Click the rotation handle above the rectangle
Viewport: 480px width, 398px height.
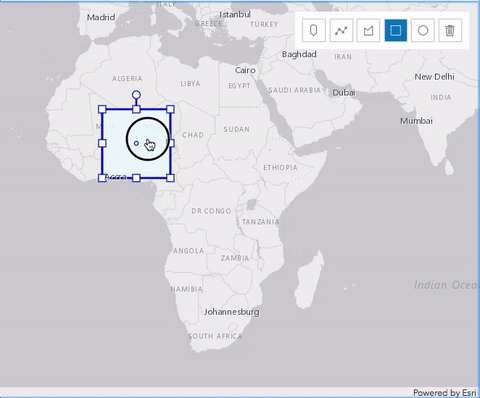click(x=136, y=95)
